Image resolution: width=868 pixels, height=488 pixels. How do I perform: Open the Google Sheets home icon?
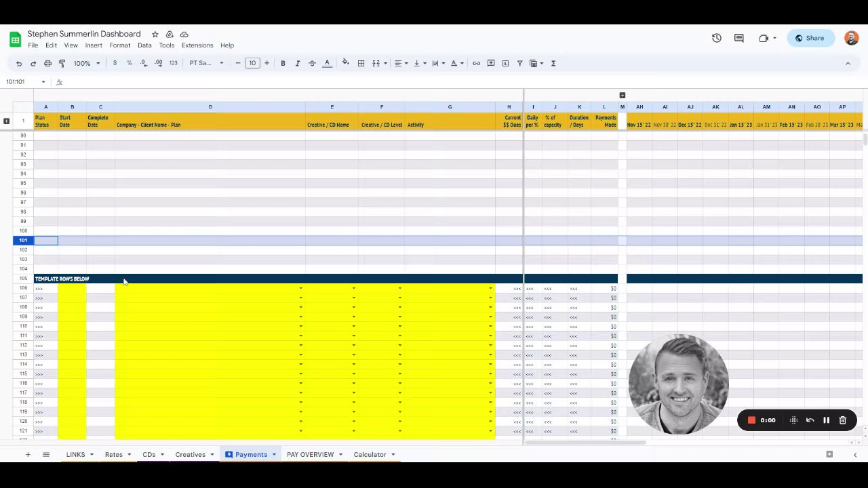pos(15,39)
